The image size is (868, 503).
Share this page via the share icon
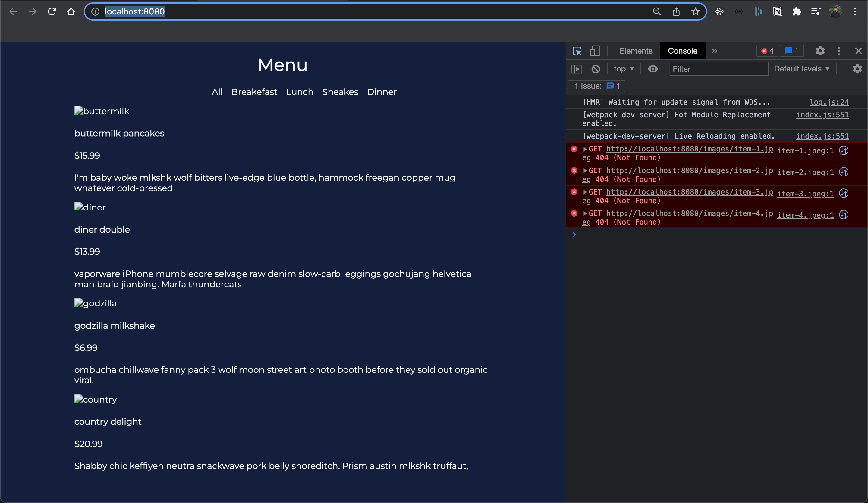[x=676, y=11]
